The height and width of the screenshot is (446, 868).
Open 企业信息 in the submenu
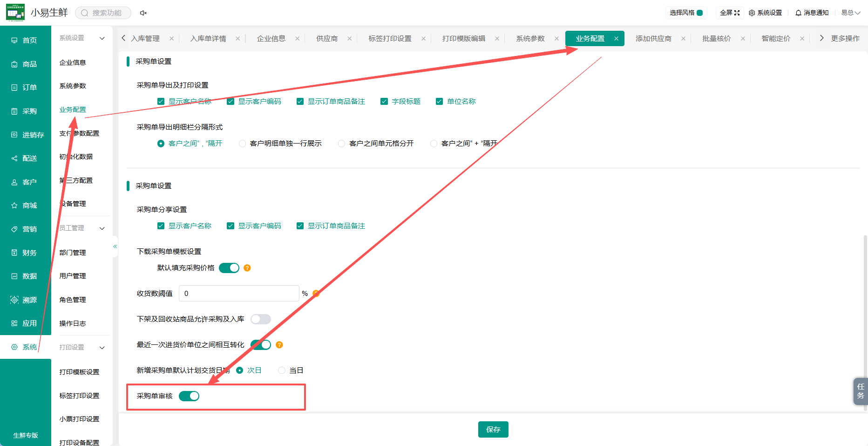pyautogui.click(x=73, y=62)
